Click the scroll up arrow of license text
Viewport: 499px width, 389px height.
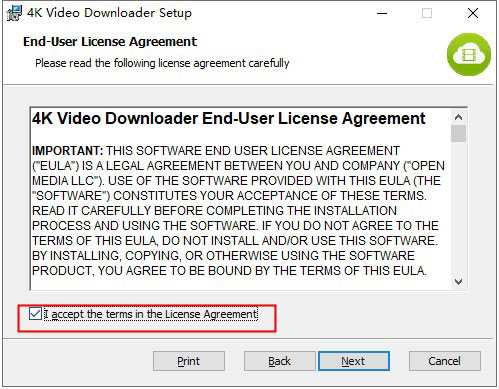pyautogui.click(x=458, y=117)
